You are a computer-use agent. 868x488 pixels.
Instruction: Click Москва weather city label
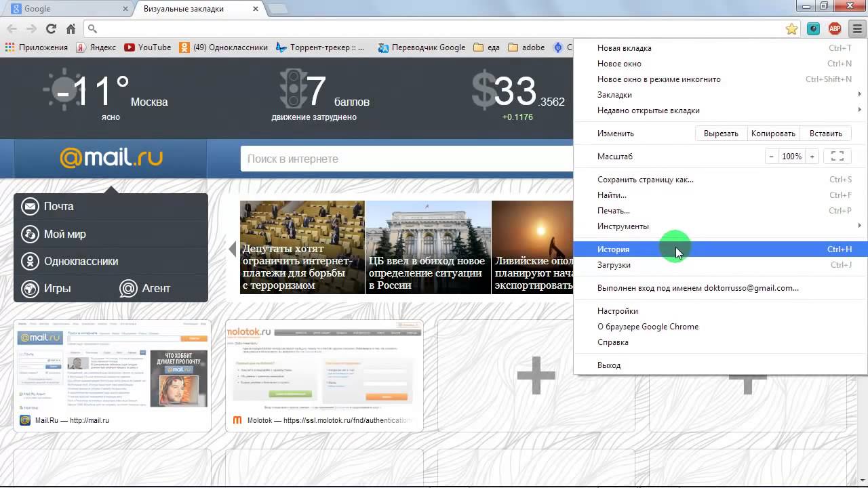[x=149, y=102]
